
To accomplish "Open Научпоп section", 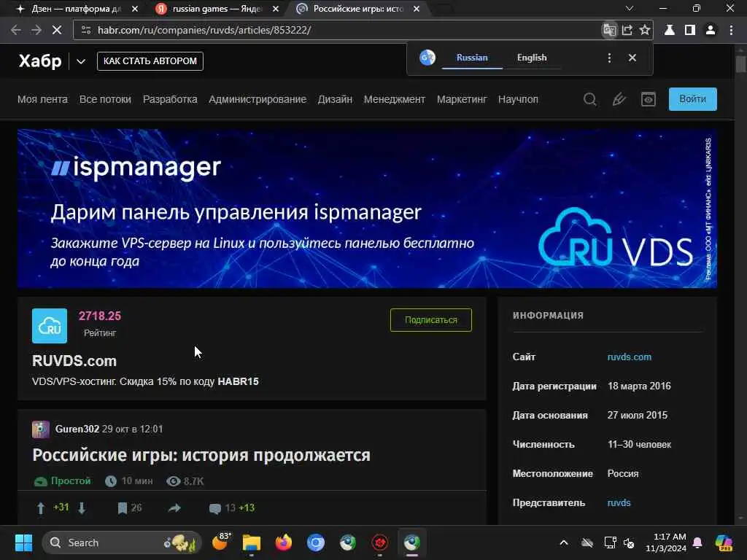I will (518, 99).
